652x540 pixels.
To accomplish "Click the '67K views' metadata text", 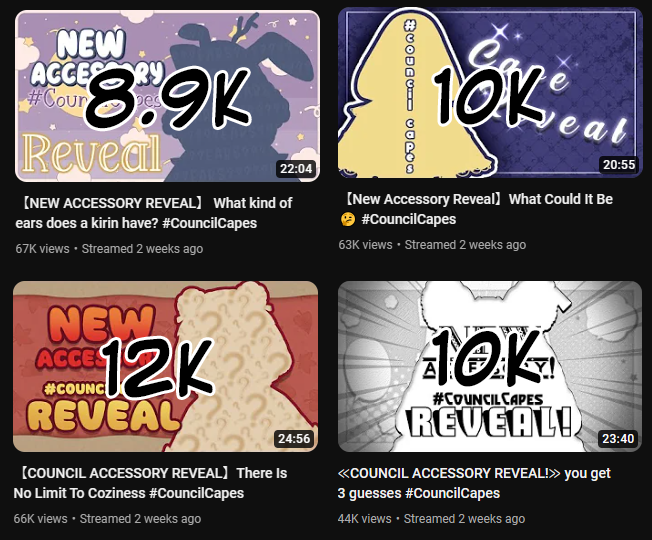I will pyautogui.click(x=42, y=249).
